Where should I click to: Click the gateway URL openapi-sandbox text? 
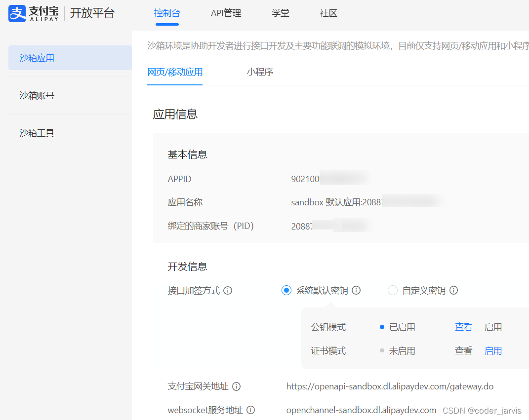pos(390,386)
